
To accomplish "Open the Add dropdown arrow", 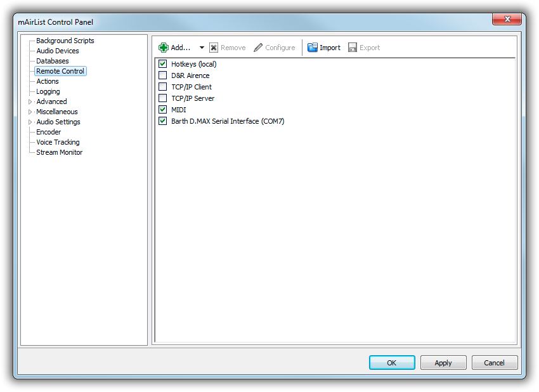I will coord(202,48).
